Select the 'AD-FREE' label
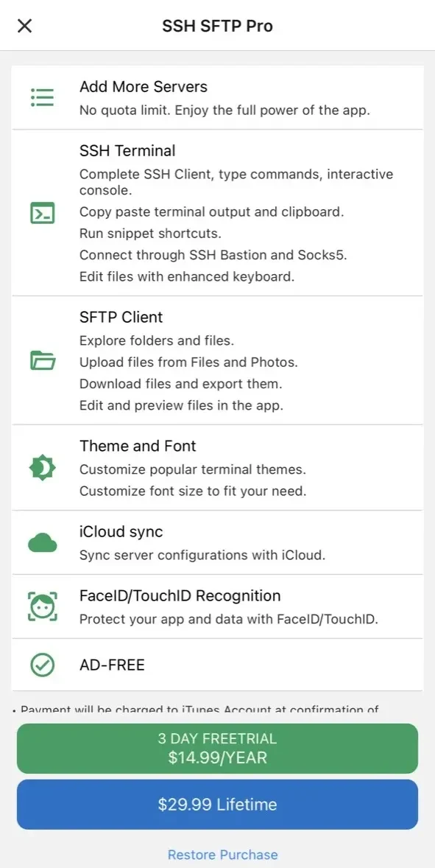 [112, 665]
